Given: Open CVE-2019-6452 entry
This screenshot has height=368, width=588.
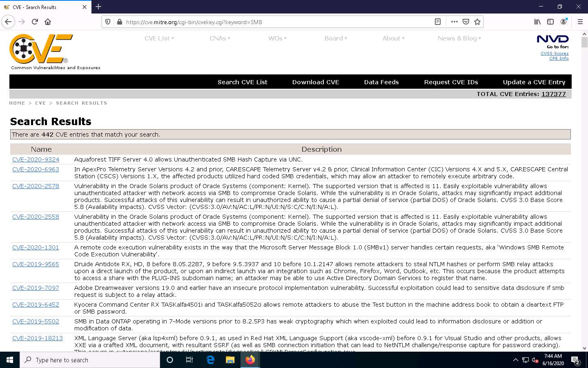Looking at the screenshot, I should click(36, 305).
